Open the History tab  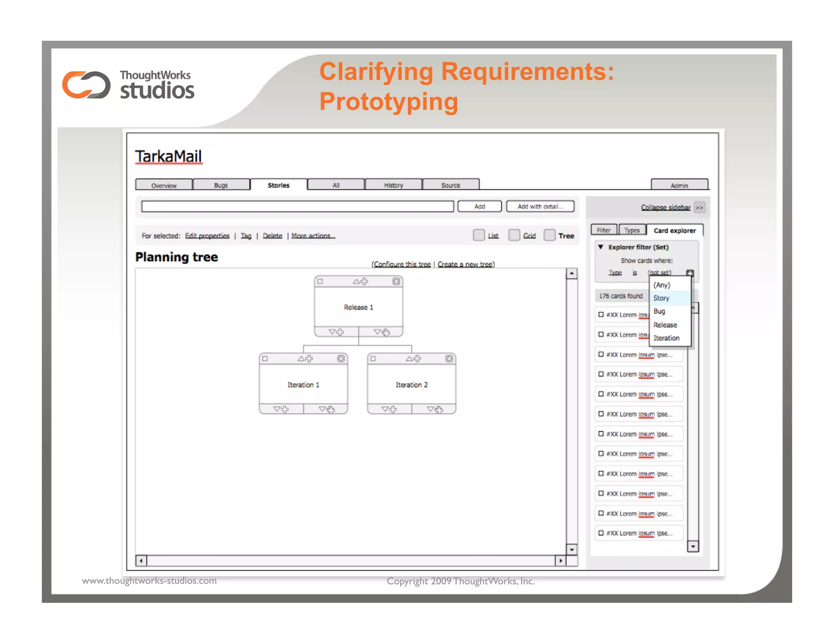[x=393, y=185]
